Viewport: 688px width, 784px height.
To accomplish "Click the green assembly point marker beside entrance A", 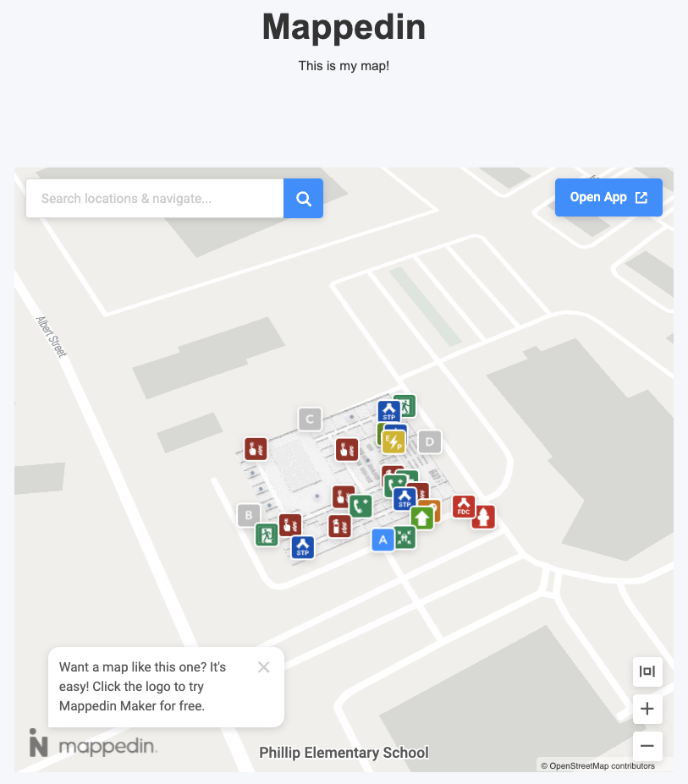I will [405, 539].
